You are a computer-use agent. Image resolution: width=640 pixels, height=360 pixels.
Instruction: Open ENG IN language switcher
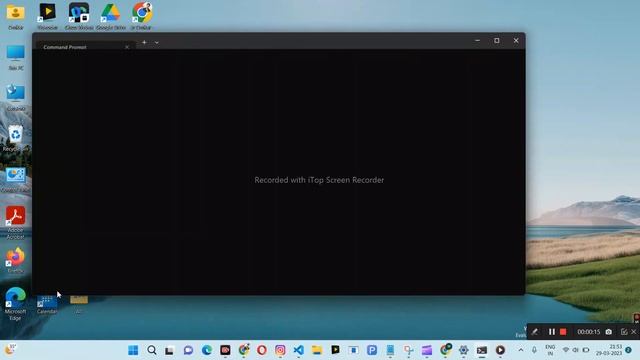(x=550, y=350)
